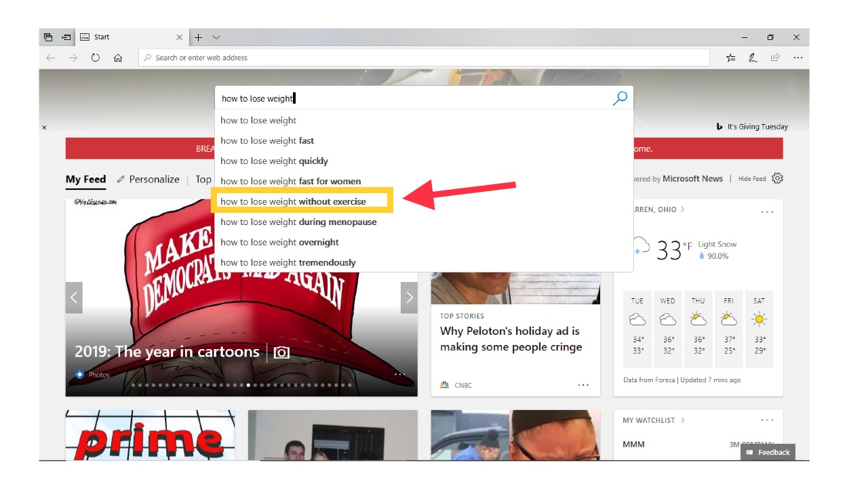Dismiss the banner with the small x
Image resolution: width=868 pixels, height=488 pixels.
tap(45, 127)
